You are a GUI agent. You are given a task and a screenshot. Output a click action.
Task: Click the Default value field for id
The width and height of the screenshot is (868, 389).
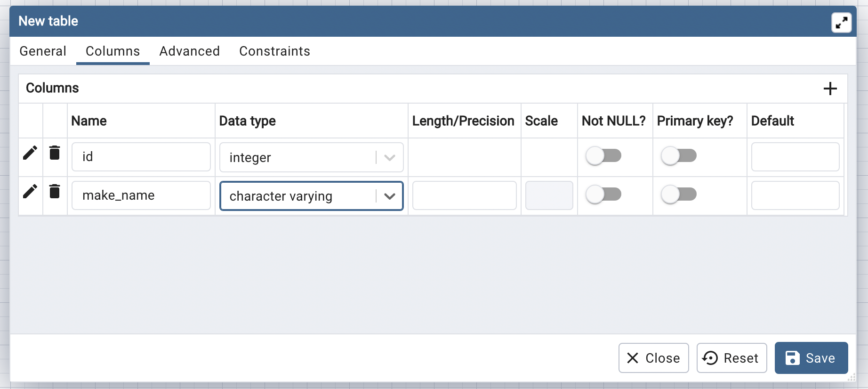(795, 157)
